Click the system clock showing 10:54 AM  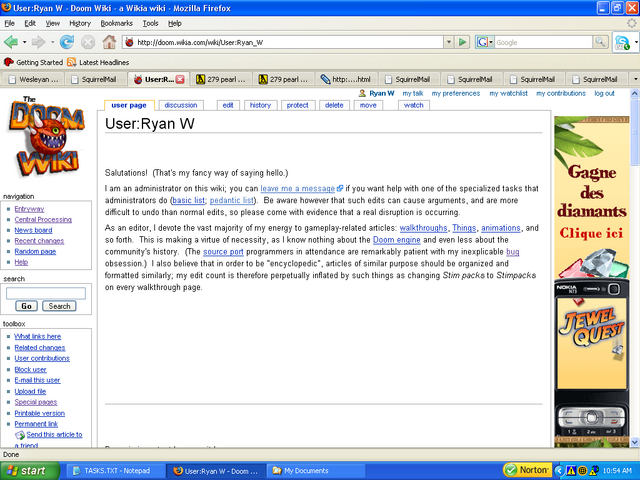click(x=617, y=471)
